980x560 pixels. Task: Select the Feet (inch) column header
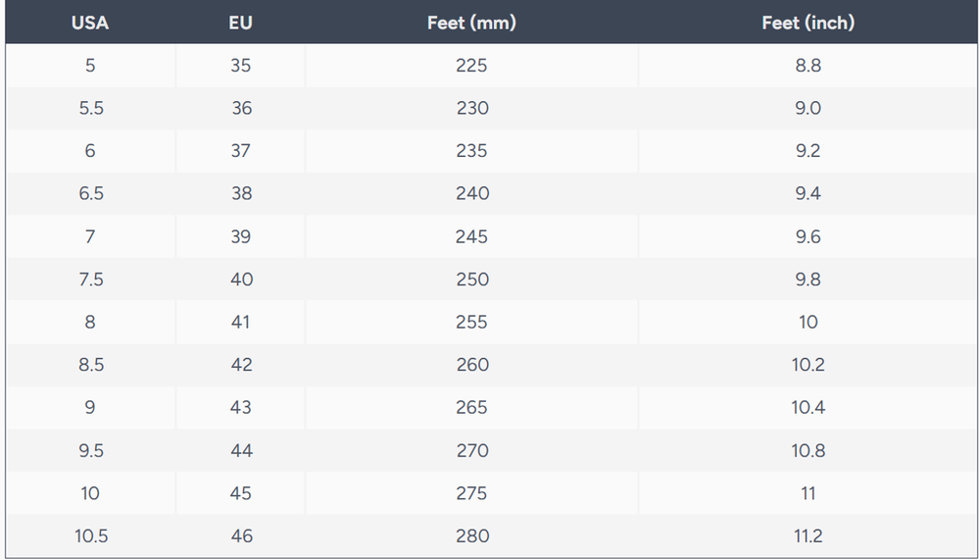point(808,23)
